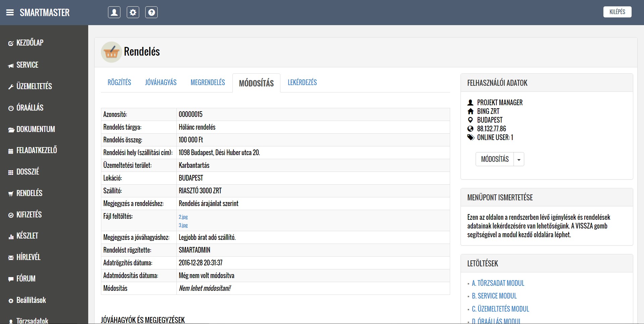Screen dimensions: 644x324
Task: Open ÓRAÁLLÁS from the sidebar
Action: (x=30, y=108)
